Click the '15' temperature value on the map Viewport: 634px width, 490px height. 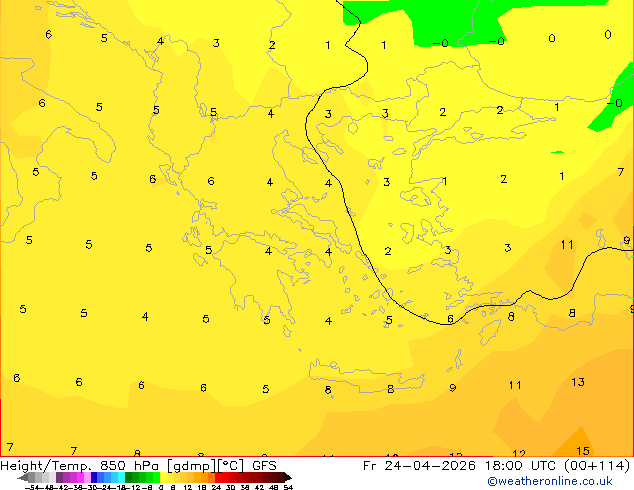pos(583,451)
